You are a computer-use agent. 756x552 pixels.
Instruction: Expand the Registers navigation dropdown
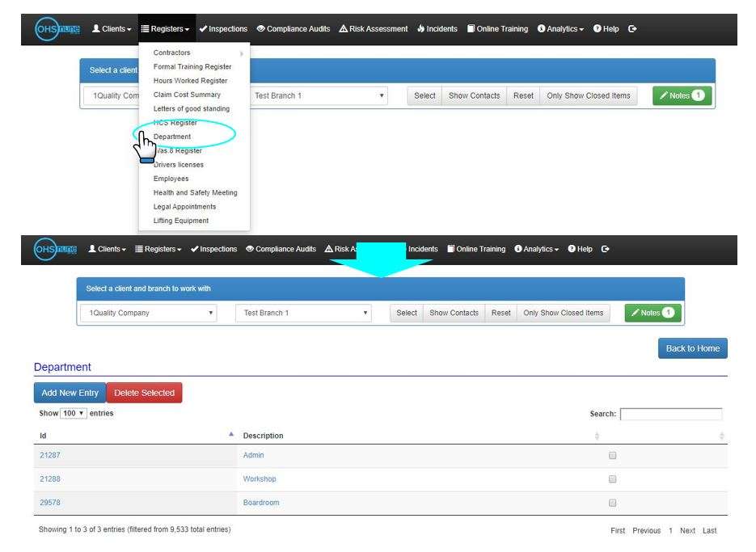tap(167, 28)
